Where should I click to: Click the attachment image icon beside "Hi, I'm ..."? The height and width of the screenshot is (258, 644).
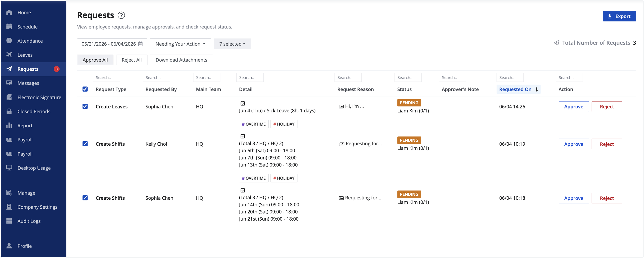tap(341, 106)
